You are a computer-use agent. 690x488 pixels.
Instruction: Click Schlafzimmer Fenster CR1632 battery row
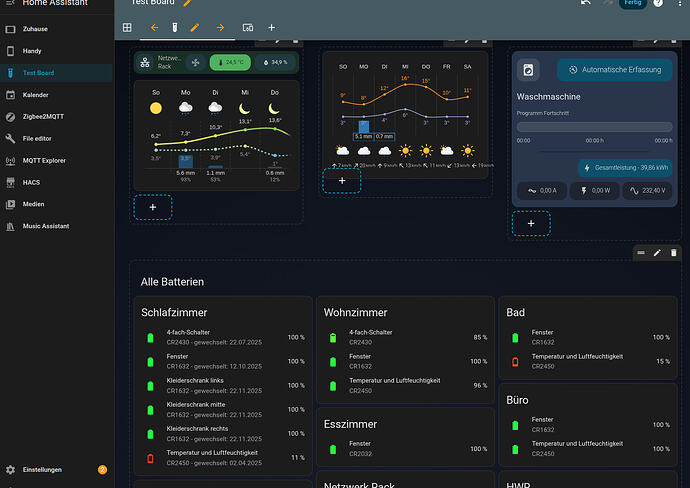pyautogui.click(x=223, y=361)
